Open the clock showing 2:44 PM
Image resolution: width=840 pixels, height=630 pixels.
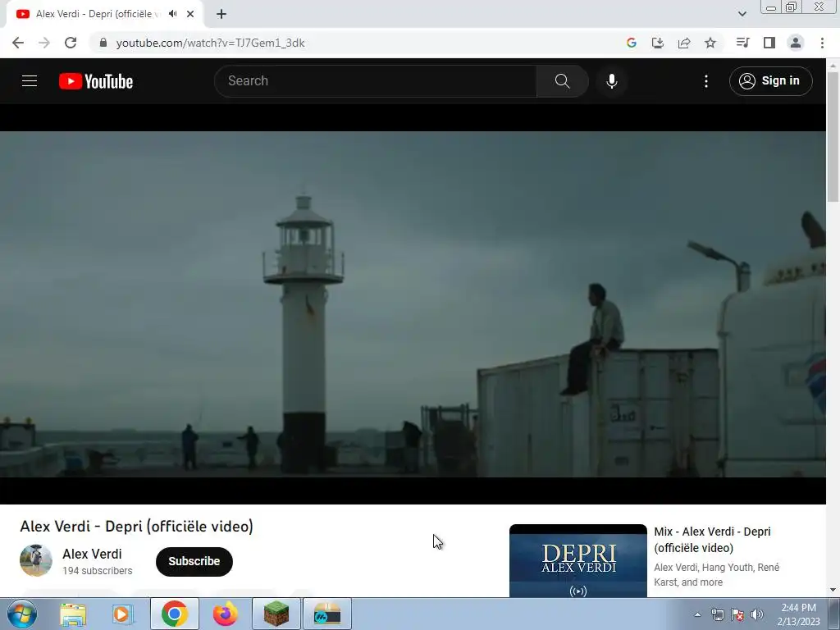coord(798,614)
